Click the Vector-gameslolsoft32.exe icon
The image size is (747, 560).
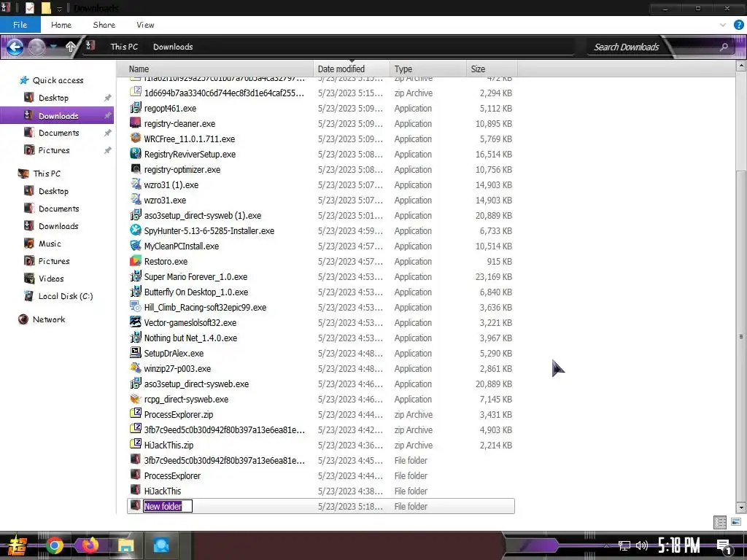point(136,322)
